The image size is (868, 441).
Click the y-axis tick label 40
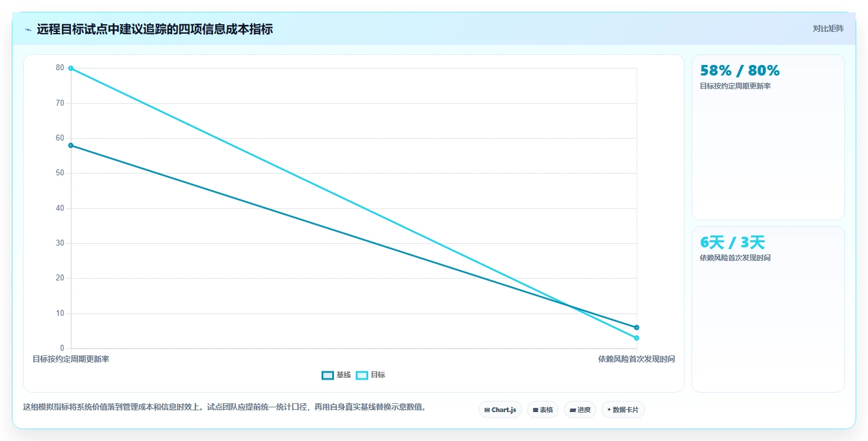pos(60,208)
